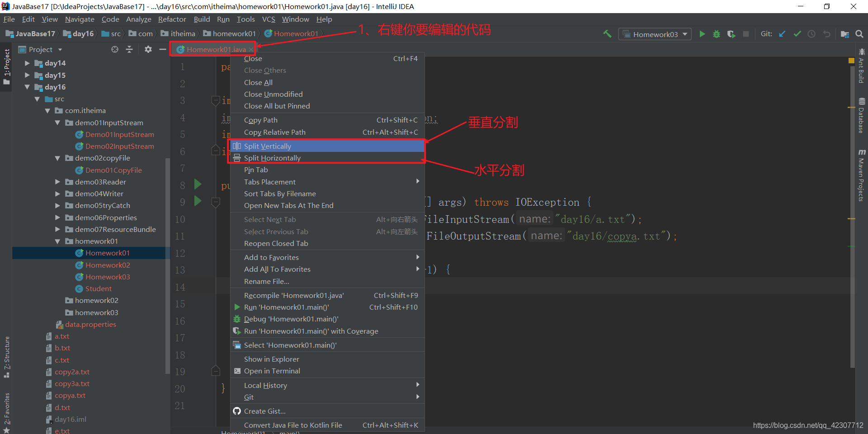868x434 pixels.
Task: Choose Split Vertically from the context menu
Action: tap(327, 146)
